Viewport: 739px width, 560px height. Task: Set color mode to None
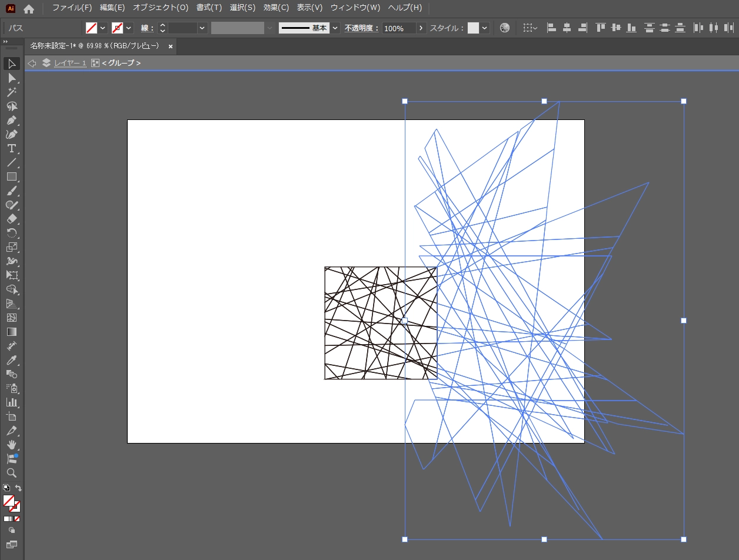pos(17,519)
